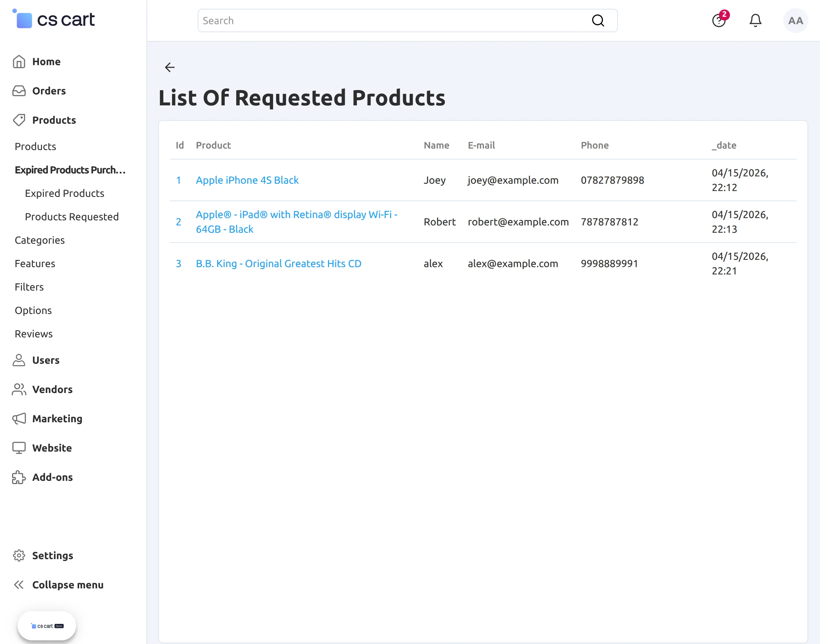This screenshot has width=820, height=644.
Task: Open B.B. King Greatest Hits CD link
Action: click(278, 263)
